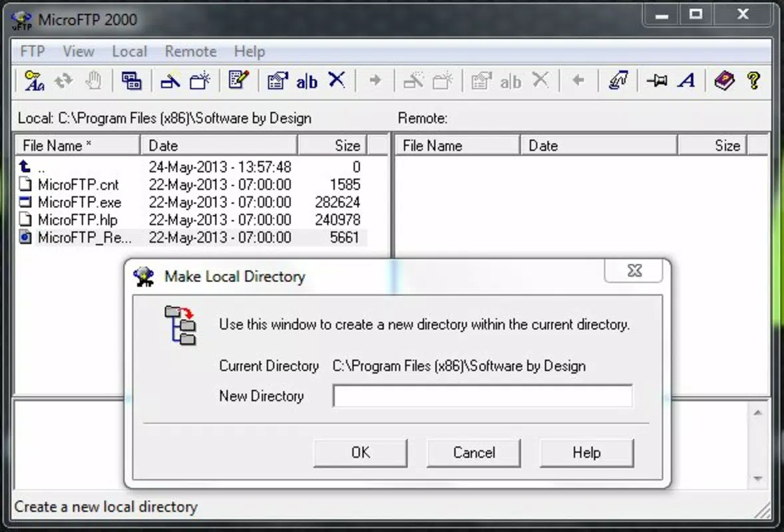Click the hand writing toolbar icon
Screen dimensions: 784x532
(618, 80)
